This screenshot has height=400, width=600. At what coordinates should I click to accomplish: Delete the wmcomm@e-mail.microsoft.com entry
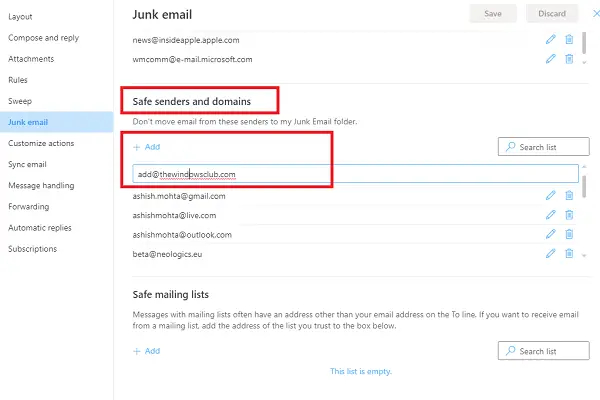click(x=569, y=58)
